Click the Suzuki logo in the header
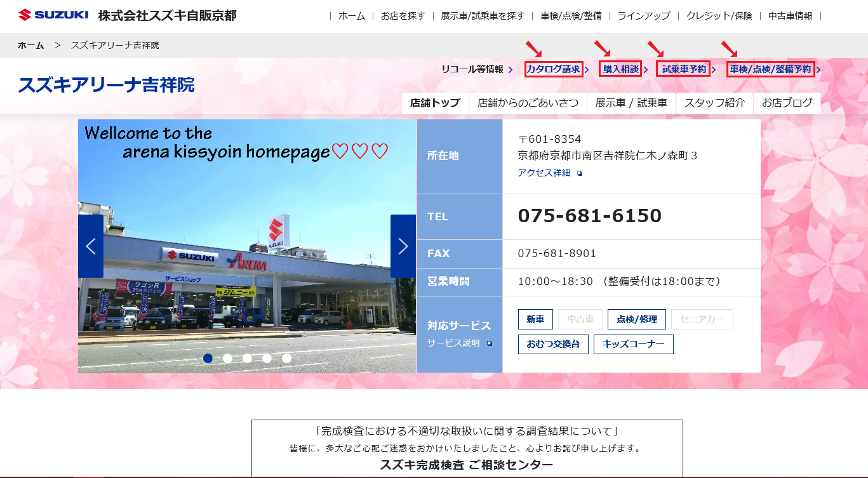Viewport: 868px width, 478px height. point(53,15)
